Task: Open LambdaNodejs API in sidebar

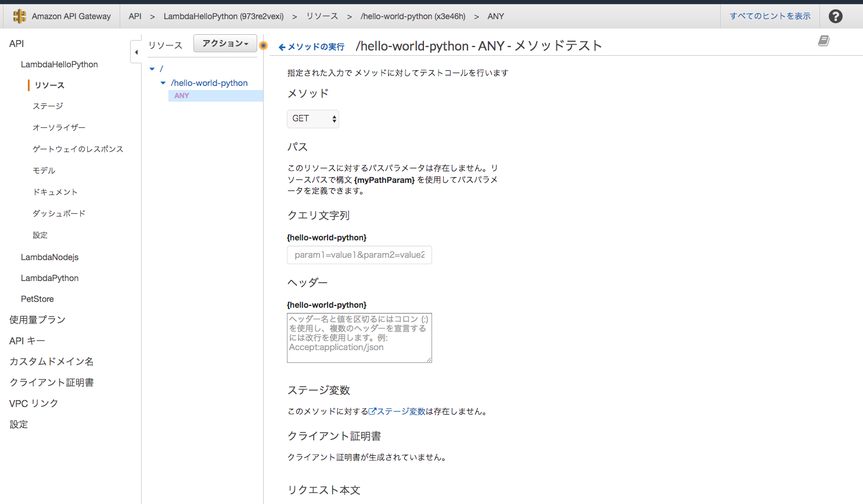Action: tap(49, 257)
